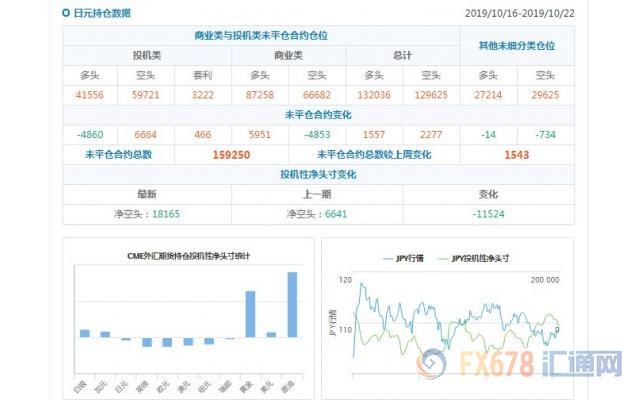The width and height of the screenshot is (640, 400).
Task: Click the 未平仓合约总数 label
Action: tap(118, 155)
